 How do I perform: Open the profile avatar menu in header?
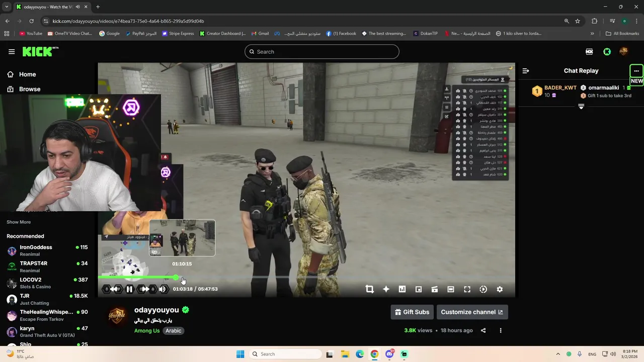point(624,51)
